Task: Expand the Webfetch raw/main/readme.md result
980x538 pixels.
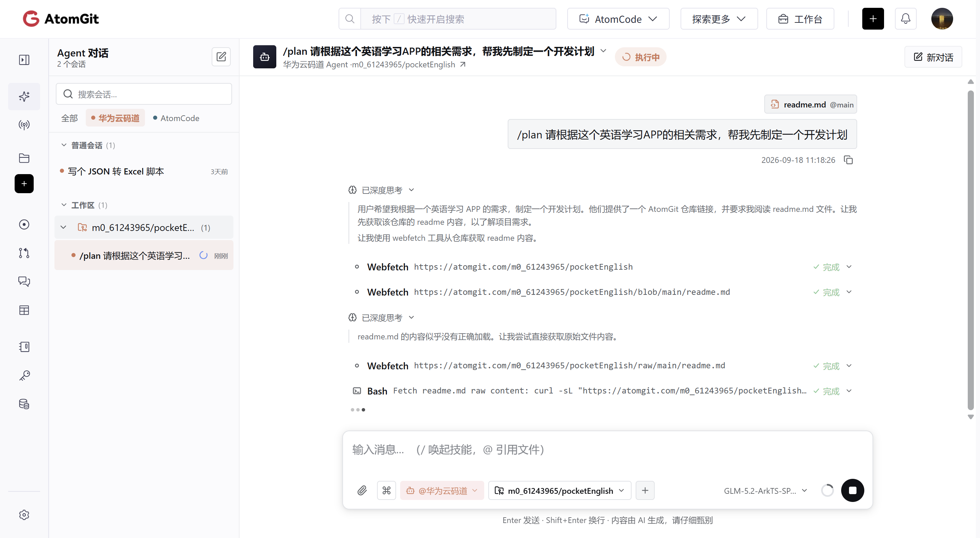Action: [x=849, y=366]
